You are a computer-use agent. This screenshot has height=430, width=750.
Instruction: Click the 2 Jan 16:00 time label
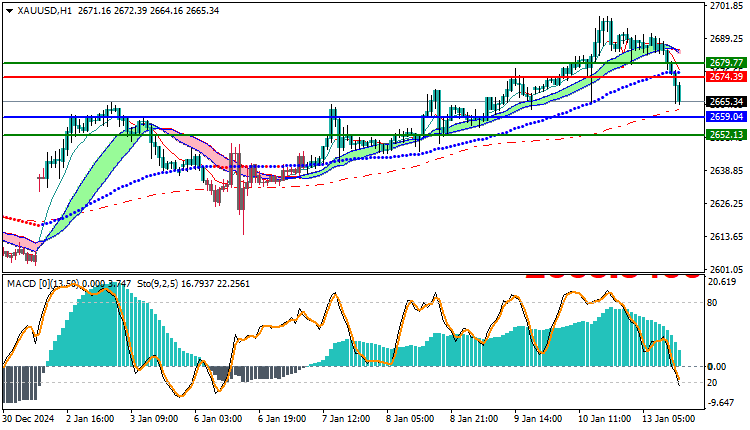pyautogui.click(x=90, y=419)
